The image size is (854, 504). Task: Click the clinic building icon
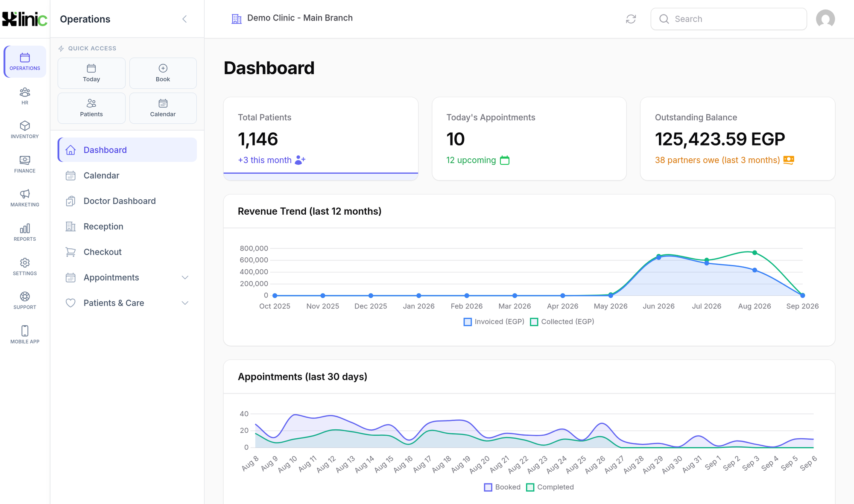point(236,18)
